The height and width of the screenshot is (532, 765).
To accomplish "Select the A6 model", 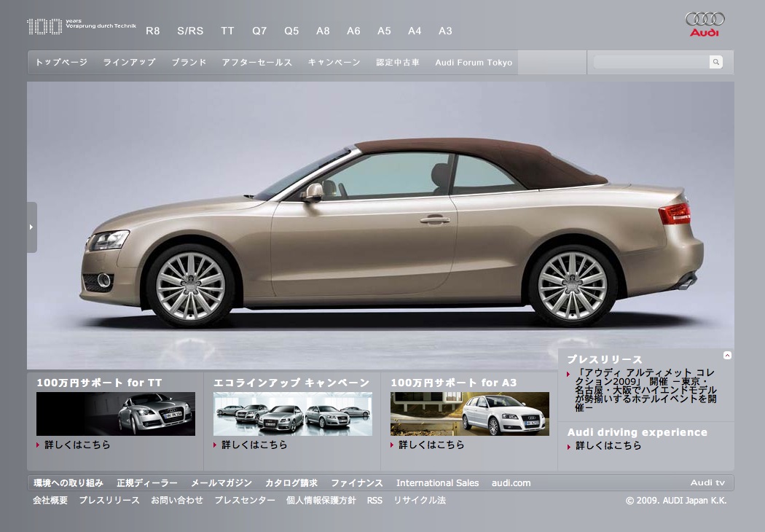I will click(353, 31).
